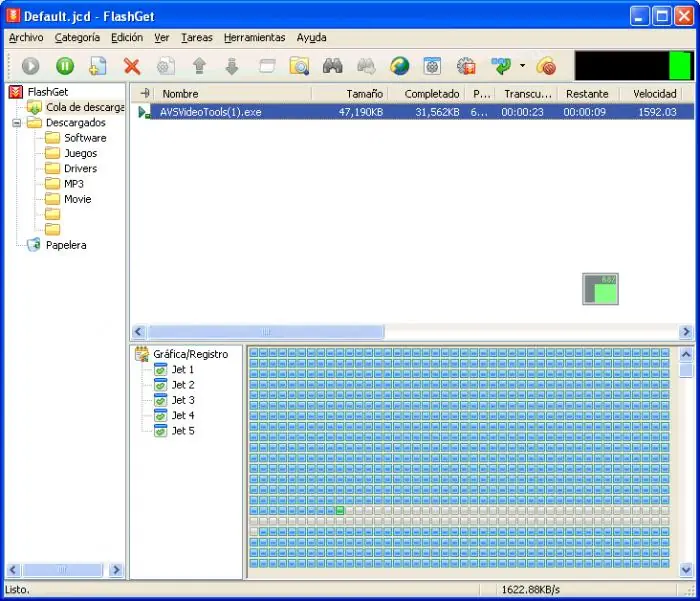Click the red X delete task icon
This screenshot has height=601, width=700.
tap(132, 66)
